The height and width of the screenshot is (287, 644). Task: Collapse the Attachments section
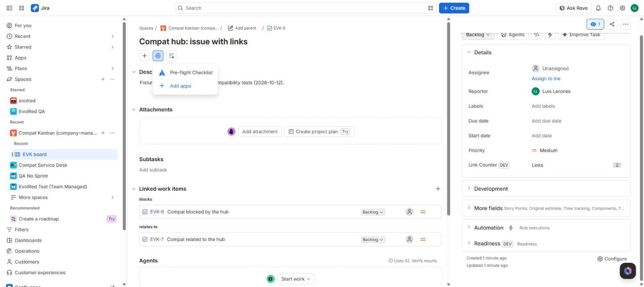pyautogui.click(x=133, y=109)
